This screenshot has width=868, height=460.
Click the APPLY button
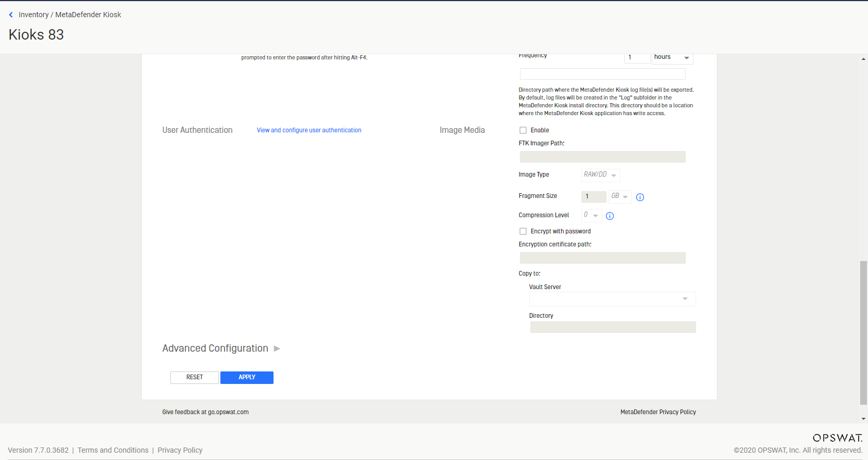click(x=247, y=377)
